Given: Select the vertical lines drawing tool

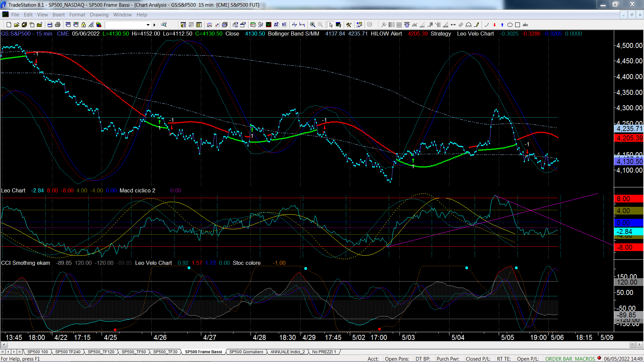Looking at the screenshot, I should [x=391, y=24].
